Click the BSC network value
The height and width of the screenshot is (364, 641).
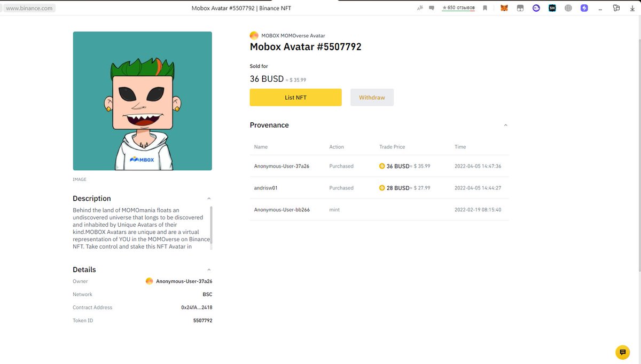click(207, 295)
